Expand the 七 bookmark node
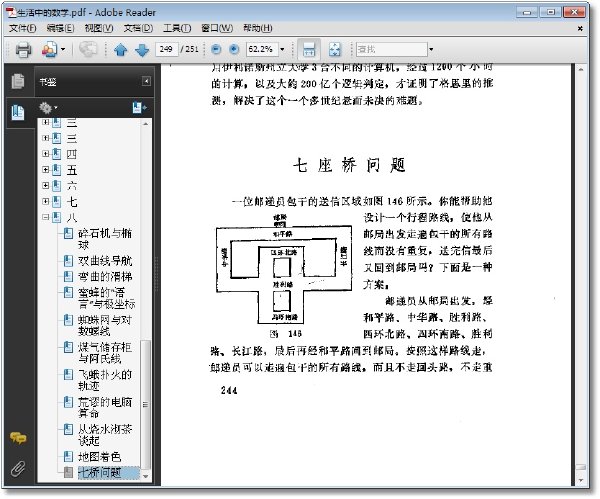Viewport: 600px width, 499px height. (46, 201)
